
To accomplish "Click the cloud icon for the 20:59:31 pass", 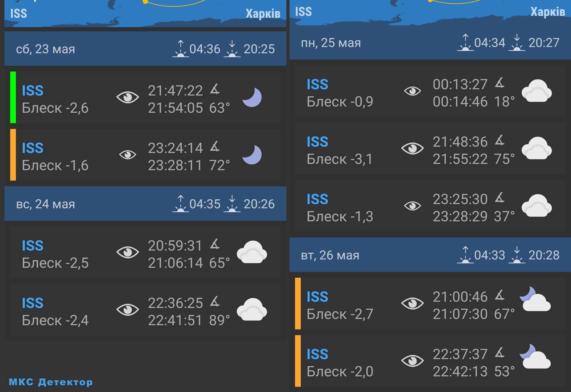I will [252, 252].
